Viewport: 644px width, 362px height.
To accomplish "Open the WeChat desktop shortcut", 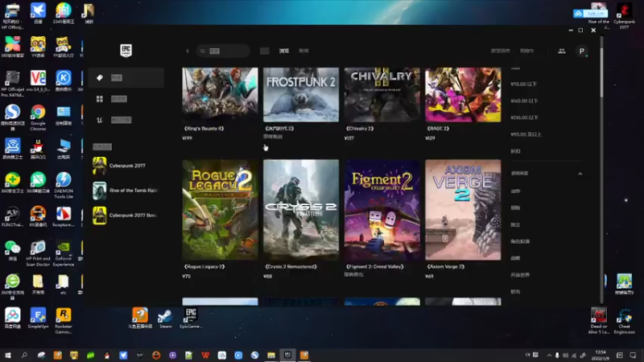I will (x=12, y=251).
